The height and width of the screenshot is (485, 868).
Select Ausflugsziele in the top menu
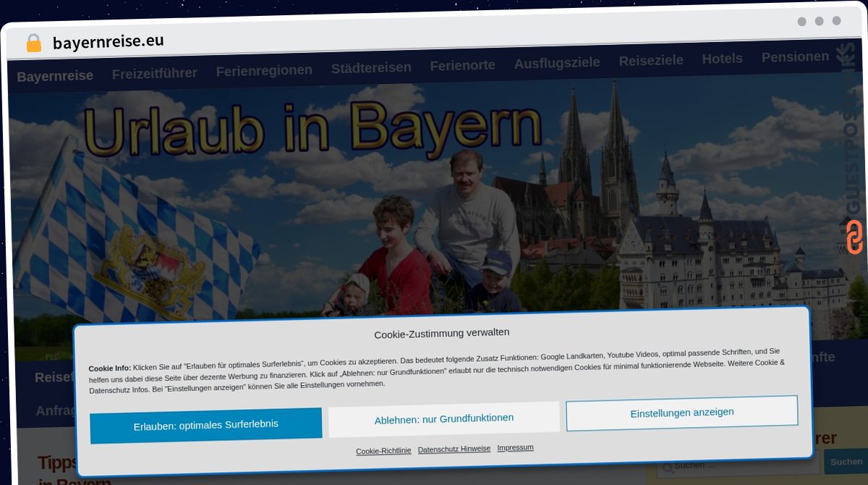557,63
